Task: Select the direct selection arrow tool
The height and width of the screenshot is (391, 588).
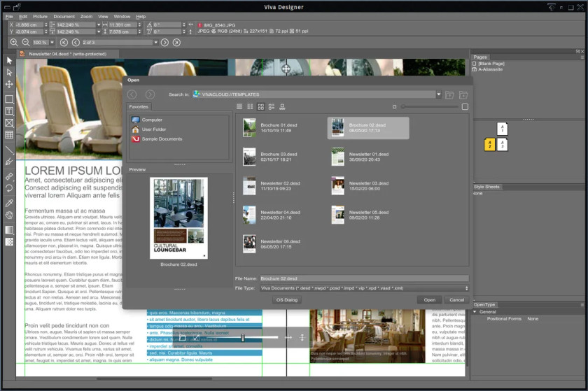Action: [x=9, y=73]
